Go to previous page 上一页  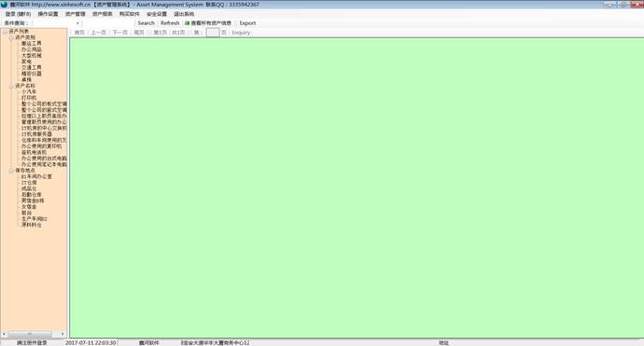[x=98, y=33]
